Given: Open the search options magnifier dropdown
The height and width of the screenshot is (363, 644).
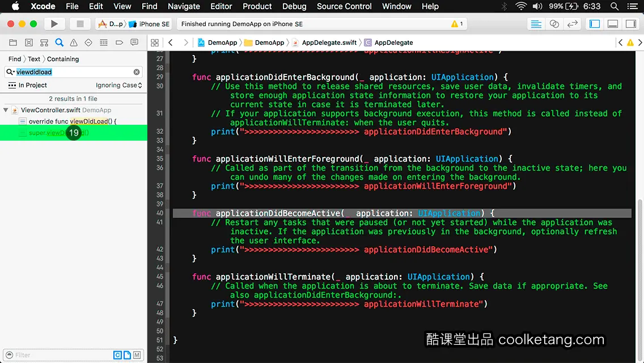Looking at the screenshot, I should (x=10, y=72).
